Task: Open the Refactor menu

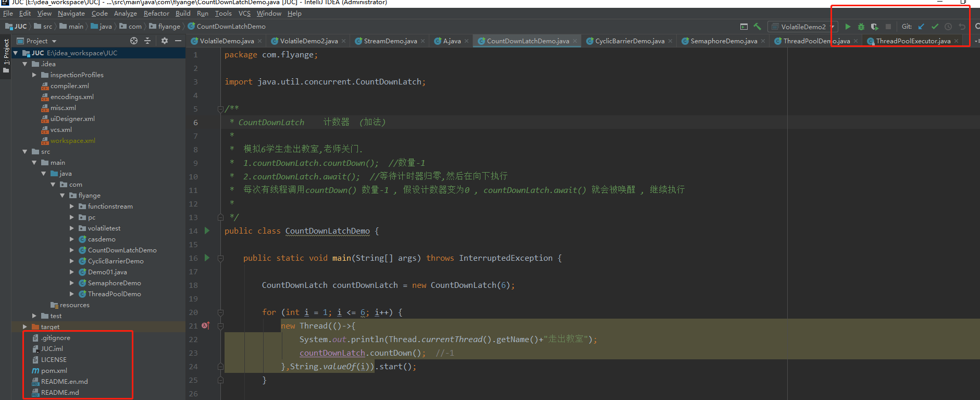Action: click(156, 14)
